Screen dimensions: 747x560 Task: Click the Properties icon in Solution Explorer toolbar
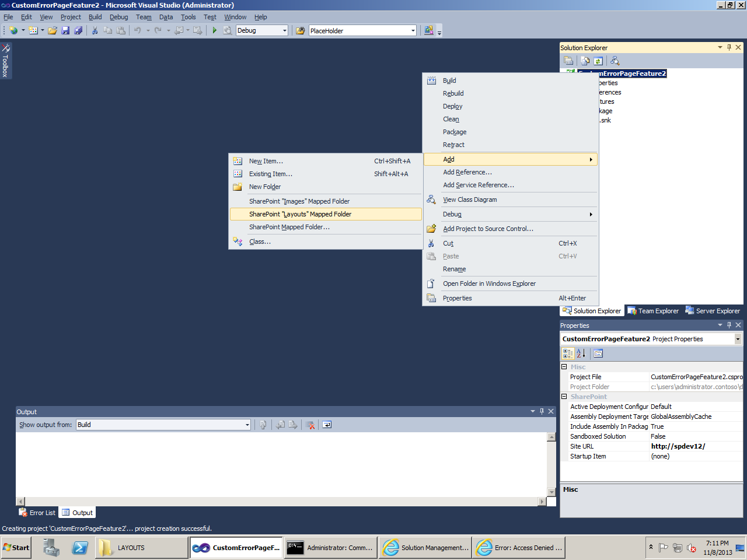click(568, 61)
